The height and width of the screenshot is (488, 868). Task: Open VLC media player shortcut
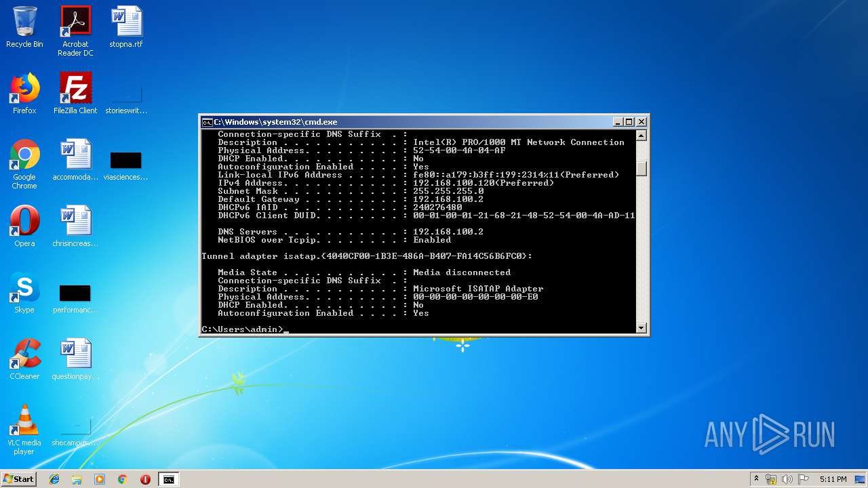pyautogui.click(x=24, y=430)
